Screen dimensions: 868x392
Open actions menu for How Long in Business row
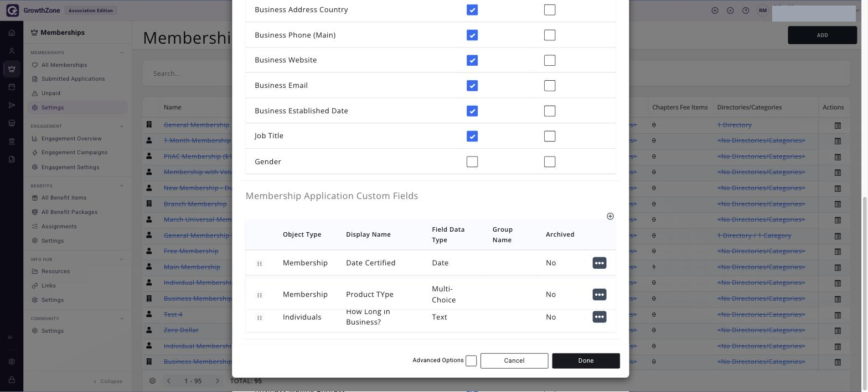[x=600, y=317]
